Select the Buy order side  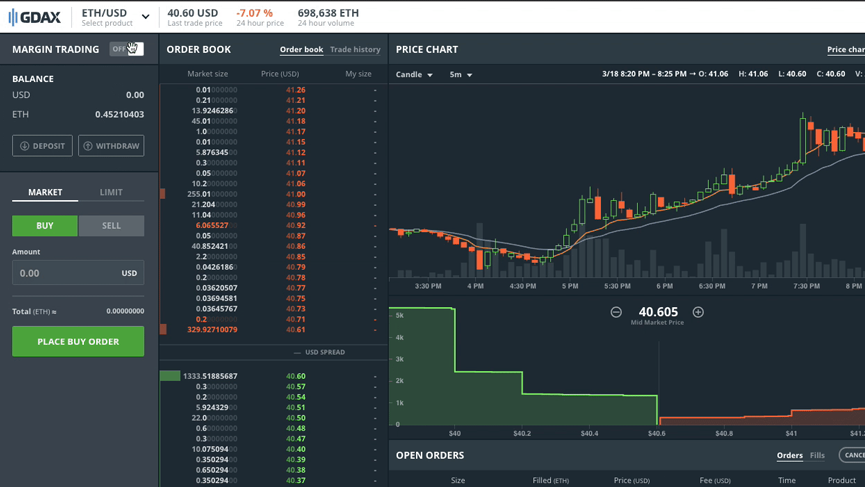tap(45, 226)
